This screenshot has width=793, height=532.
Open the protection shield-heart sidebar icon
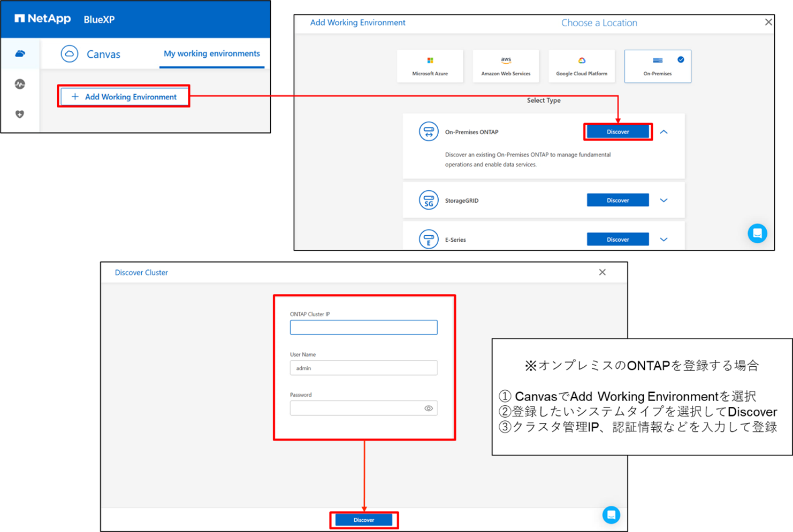[20, 114]
